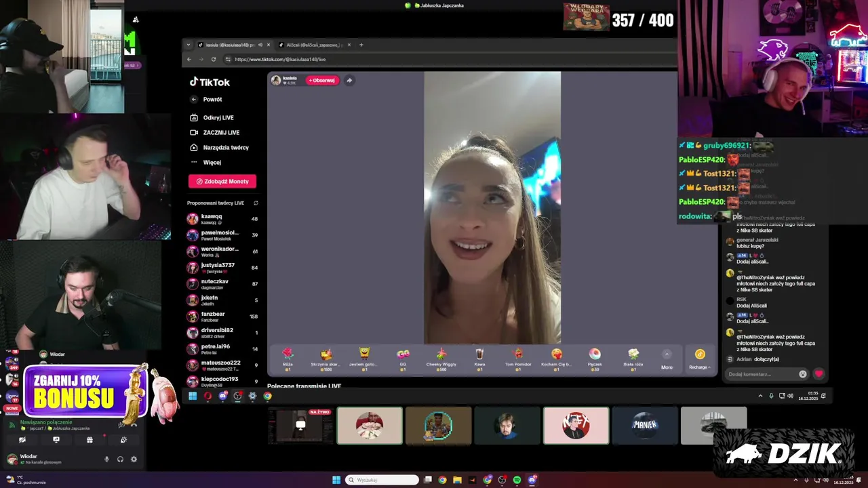Open kaawqq live from proposed creators
This screenshot has width=868, height=488.
(x=223, y=219)
